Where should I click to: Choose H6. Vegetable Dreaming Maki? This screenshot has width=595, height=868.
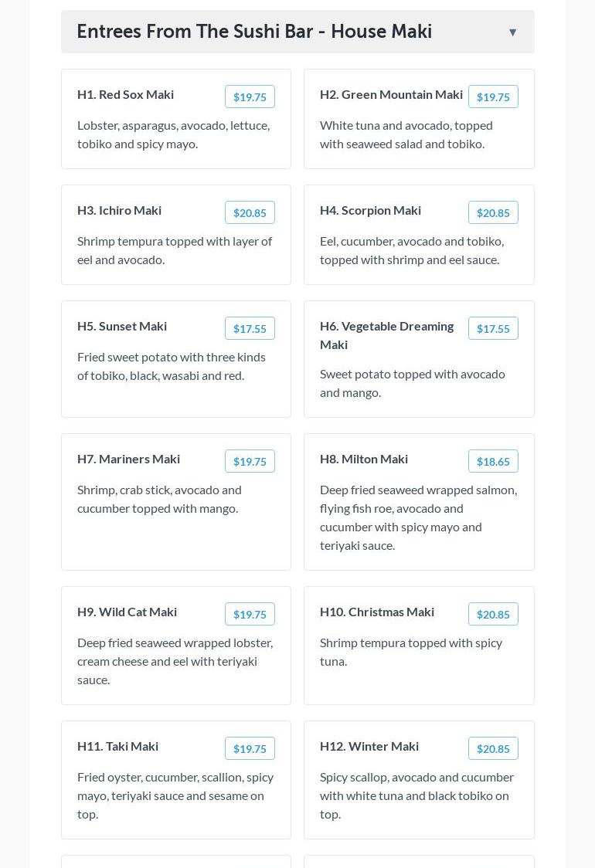point(386,334)
